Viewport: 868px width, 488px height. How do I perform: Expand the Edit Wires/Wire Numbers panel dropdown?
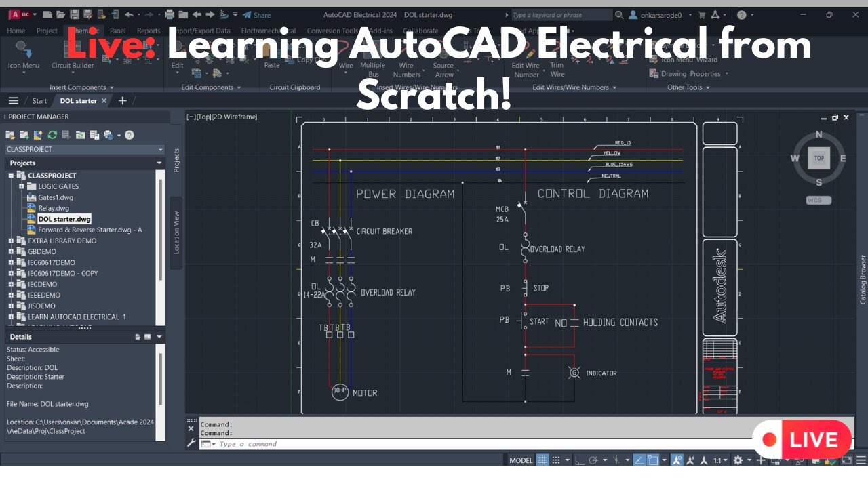[574, 87]
